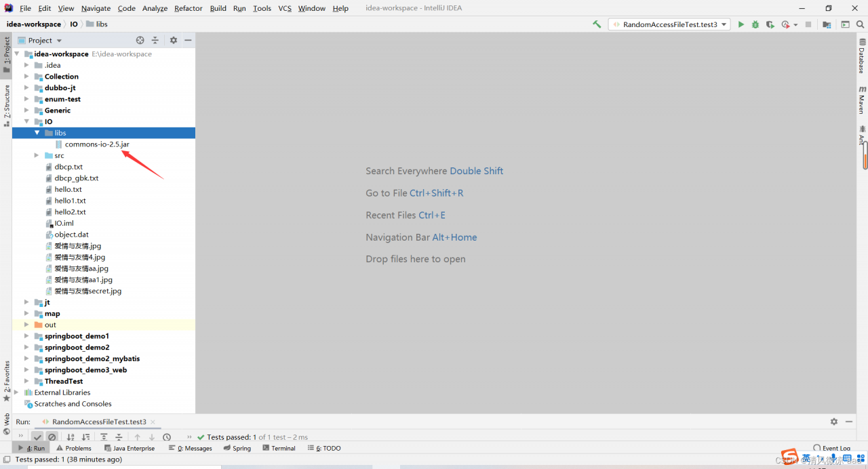Click the right-side editor scrollbar thumb
This screenshot has height=469, width=868.
pos(865,155)
